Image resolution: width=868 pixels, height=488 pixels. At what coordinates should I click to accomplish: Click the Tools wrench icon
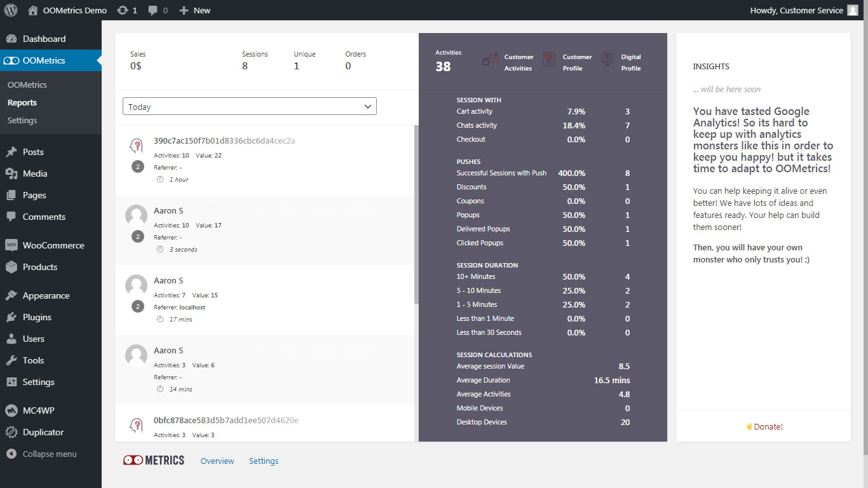pos(11,360)
